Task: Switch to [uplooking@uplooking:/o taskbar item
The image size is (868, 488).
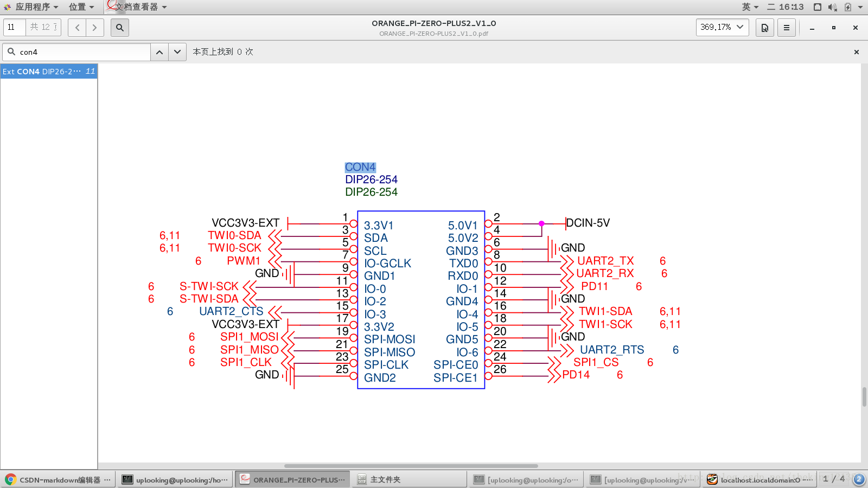Action: pyautogui.click(x=527, y=479)
